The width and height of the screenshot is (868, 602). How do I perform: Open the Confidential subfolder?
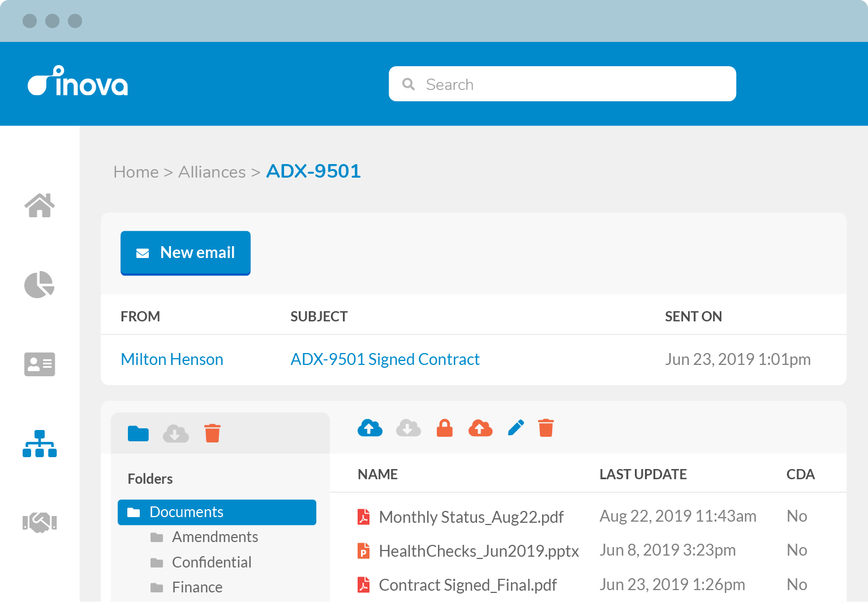[x=212, y=562]
